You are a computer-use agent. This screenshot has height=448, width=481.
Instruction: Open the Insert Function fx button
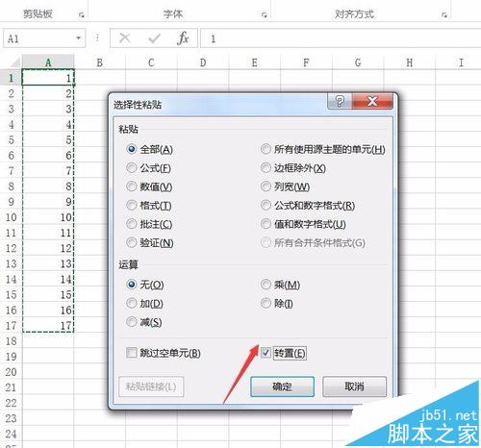pos(183,38)
